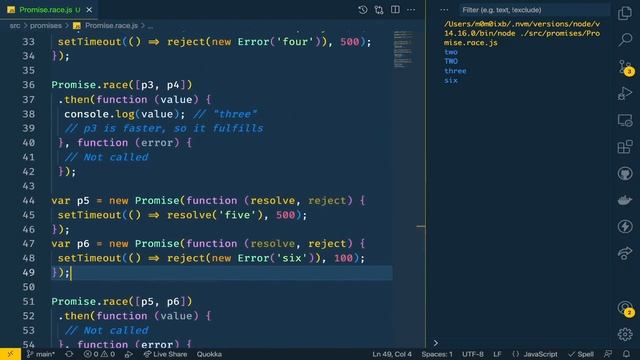This screenshot has height=360, width=640.
Task: Open problems via errors and warnings count
Action: 99,354
